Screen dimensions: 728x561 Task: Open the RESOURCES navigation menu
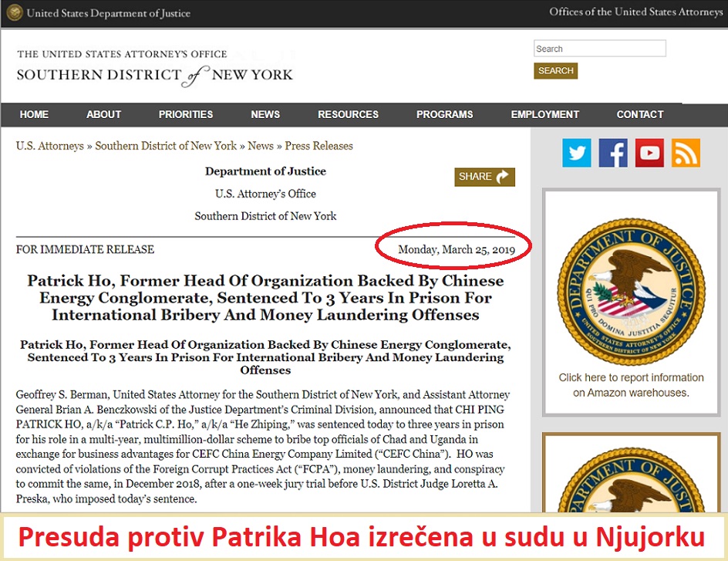[x=348, y=114]
